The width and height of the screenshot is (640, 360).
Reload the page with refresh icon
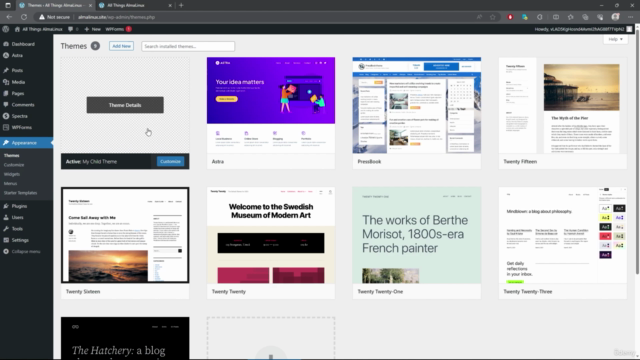[24, 17]
